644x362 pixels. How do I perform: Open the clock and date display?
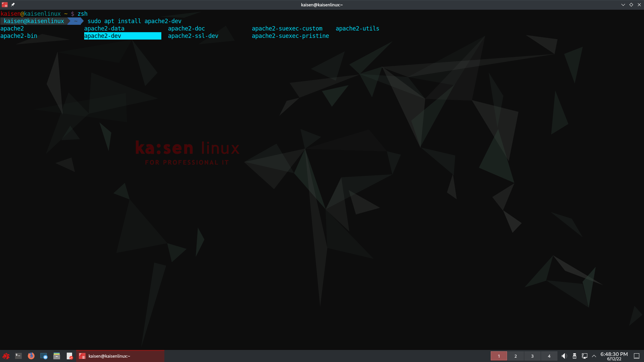pos(614,356)
